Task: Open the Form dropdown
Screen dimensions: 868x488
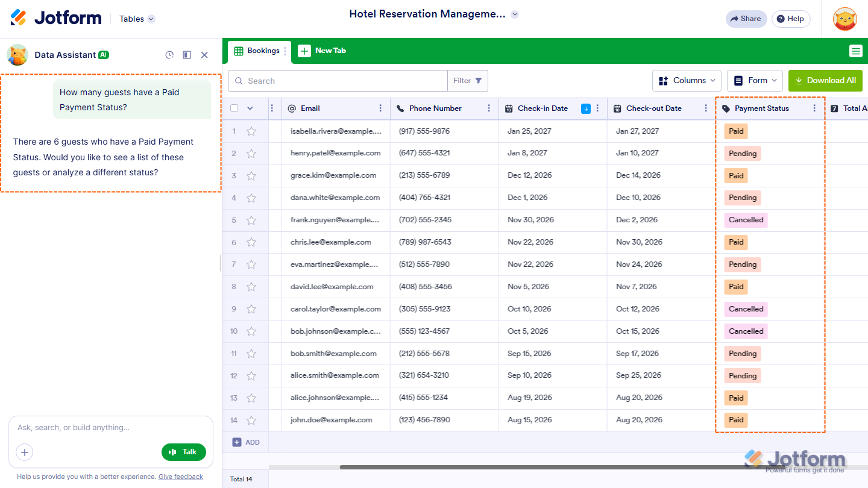Action: pyautogui.click(x=755, y=81)
